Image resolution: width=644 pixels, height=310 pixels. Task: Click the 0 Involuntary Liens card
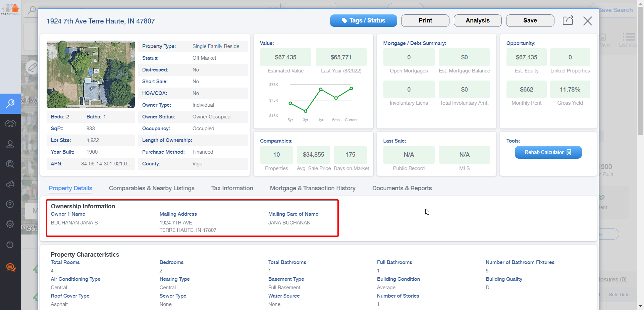tap(409, 90)
